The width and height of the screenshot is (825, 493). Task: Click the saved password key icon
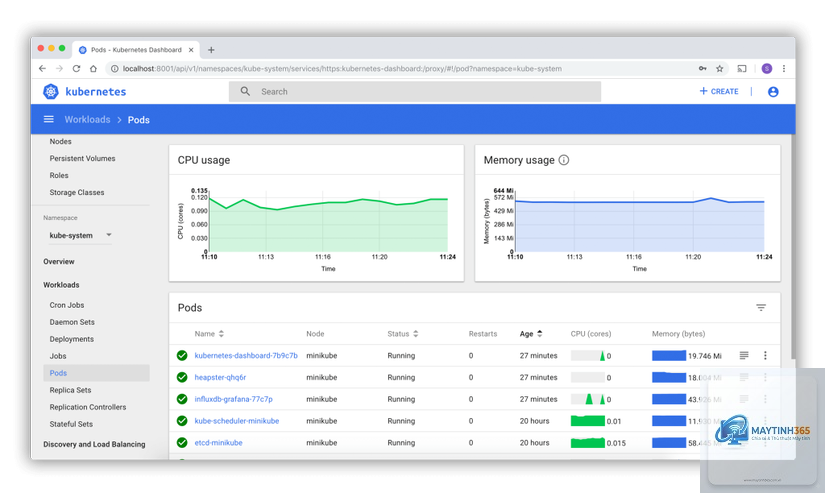click(702, 68)
